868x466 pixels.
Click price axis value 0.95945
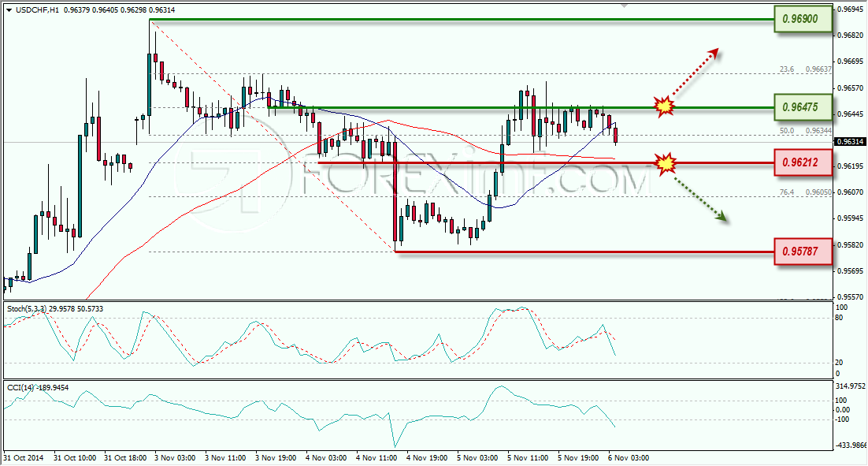(x=851, y=218)
